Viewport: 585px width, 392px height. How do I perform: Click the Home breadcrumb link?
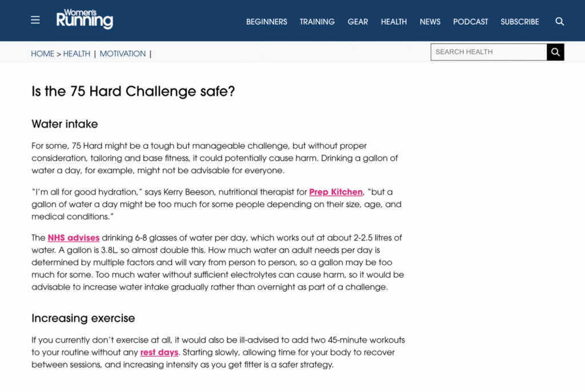42,54
